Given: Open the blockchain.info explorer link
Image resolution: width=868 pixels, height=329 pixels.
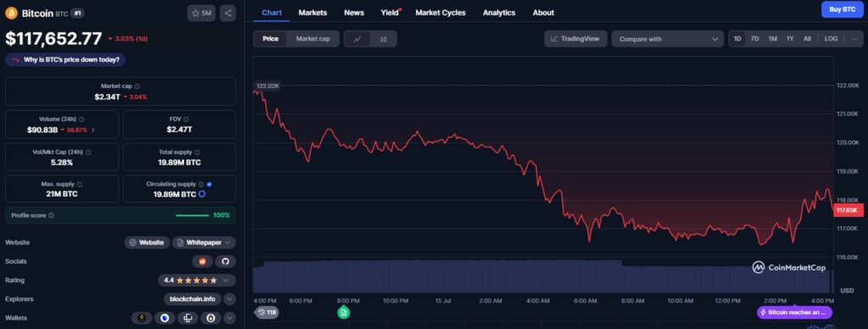Looking at the screenshot, I should pyautogui.click(x=192, y=299).
